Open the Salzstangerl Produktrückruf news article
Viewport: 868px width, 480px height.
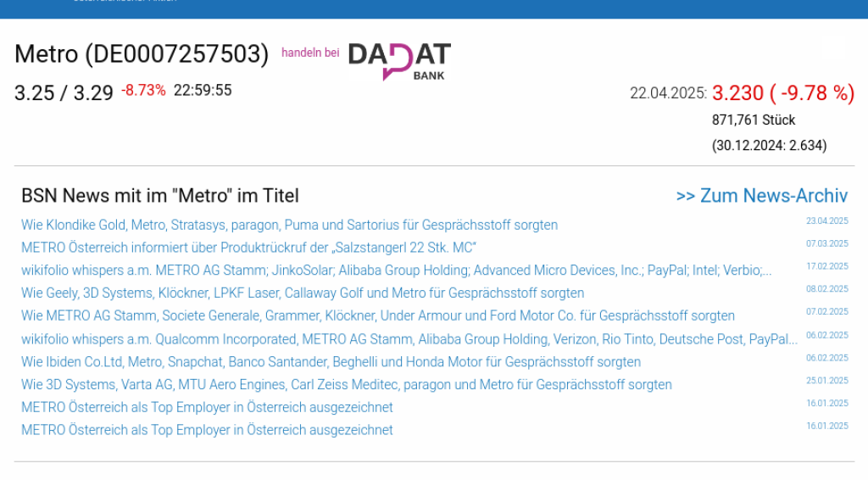[x=248, y=248]
